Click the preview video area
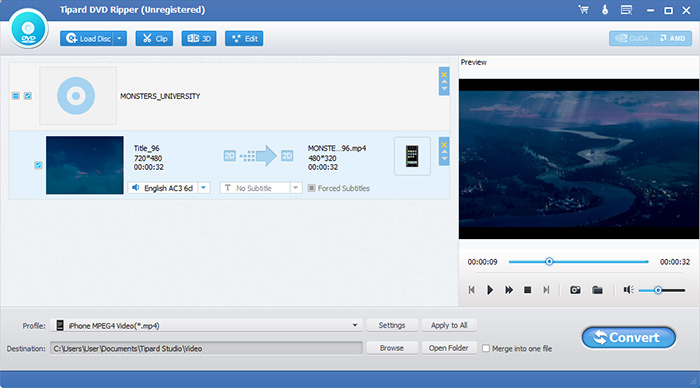 [579, 159]
